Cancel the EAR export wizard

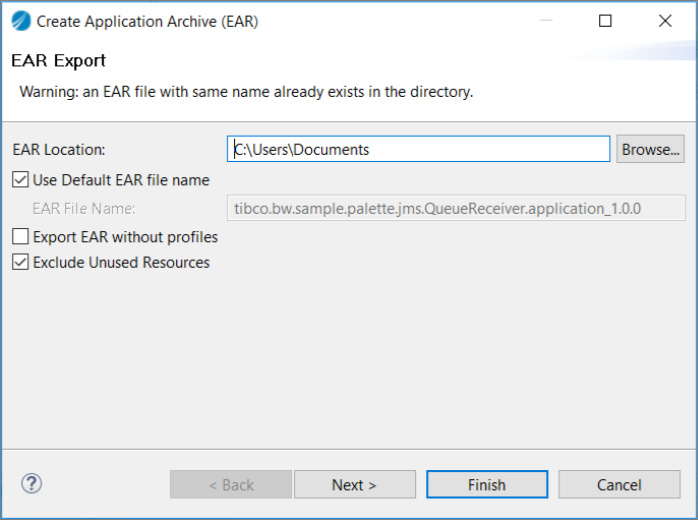coord(619,484)
